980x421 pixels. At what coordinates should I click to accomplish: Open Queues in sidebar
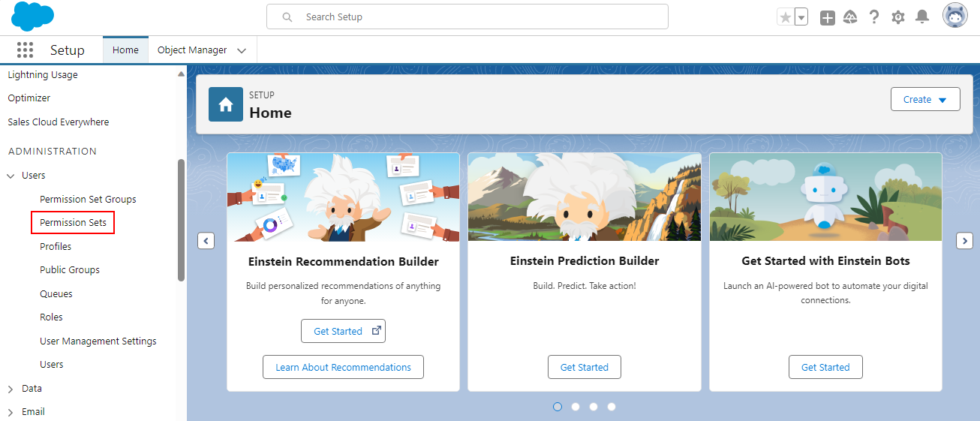[56, 293]
